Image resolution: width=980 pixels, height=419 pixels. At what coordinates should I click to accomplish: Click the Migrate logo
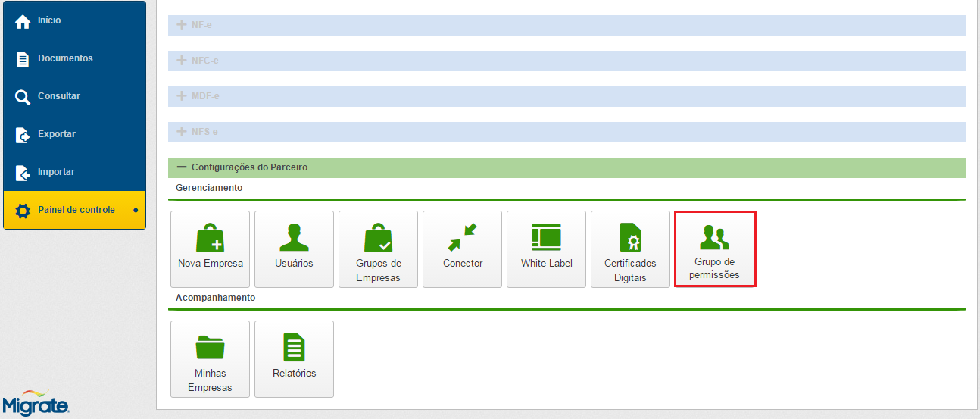click(x=36, y=404)
